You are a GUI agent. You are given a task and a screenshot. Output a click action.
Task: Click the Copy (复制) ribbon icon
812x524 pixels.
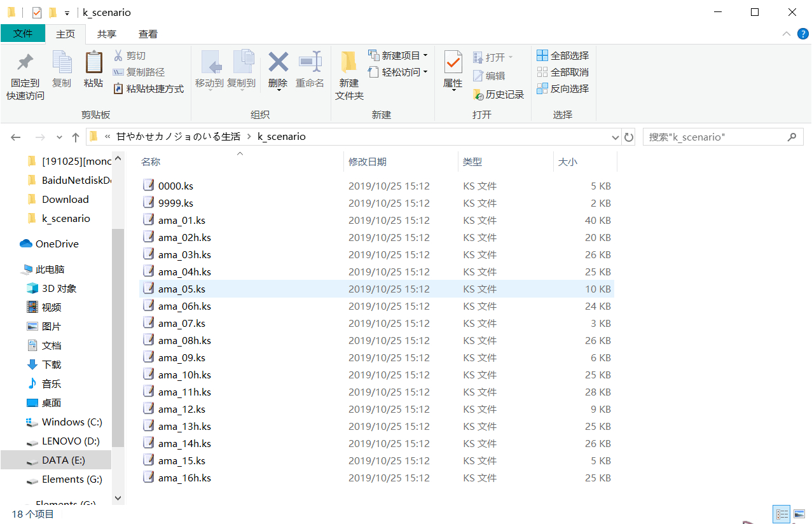pyautogui.click(x=62, y=62)
